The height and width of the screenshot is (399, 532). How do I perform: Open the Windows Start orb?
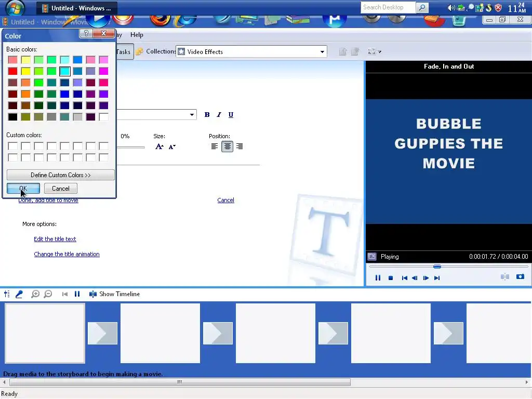tap(15, 7)
